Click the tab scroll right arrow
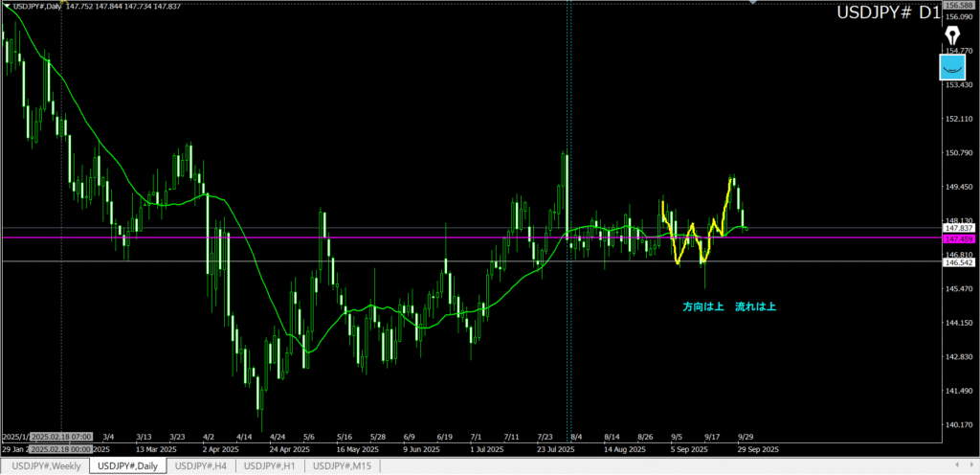 (971, 465)
